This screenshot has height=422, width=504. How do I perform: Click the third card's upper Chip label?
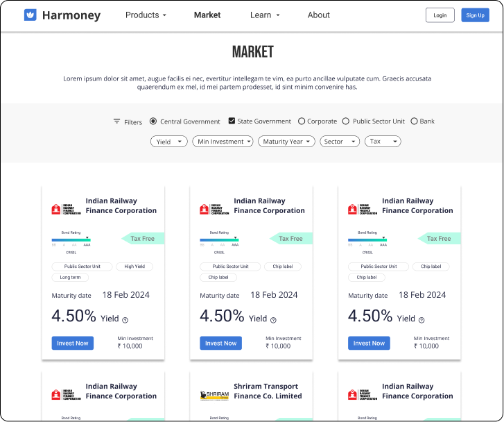tap(431, 267)
